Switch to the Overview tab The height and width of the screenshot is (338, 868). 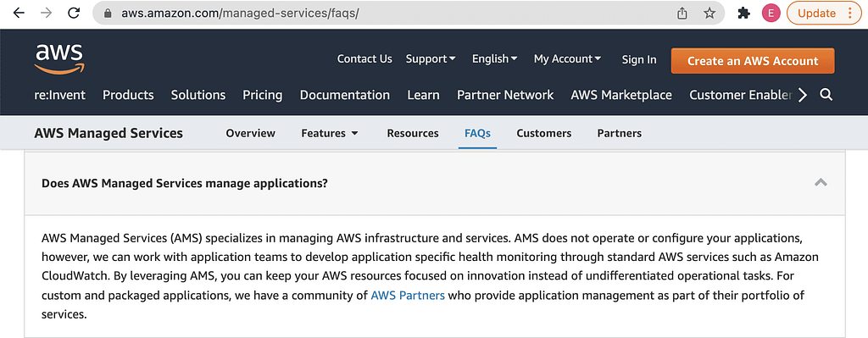pos(250,133)
